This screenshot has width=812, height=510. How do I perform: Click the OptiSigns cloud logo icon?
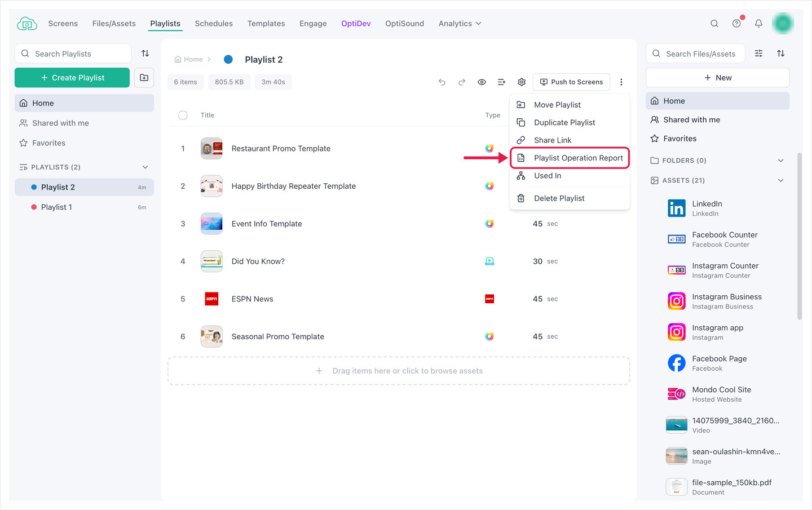click(x=27, y=24)
